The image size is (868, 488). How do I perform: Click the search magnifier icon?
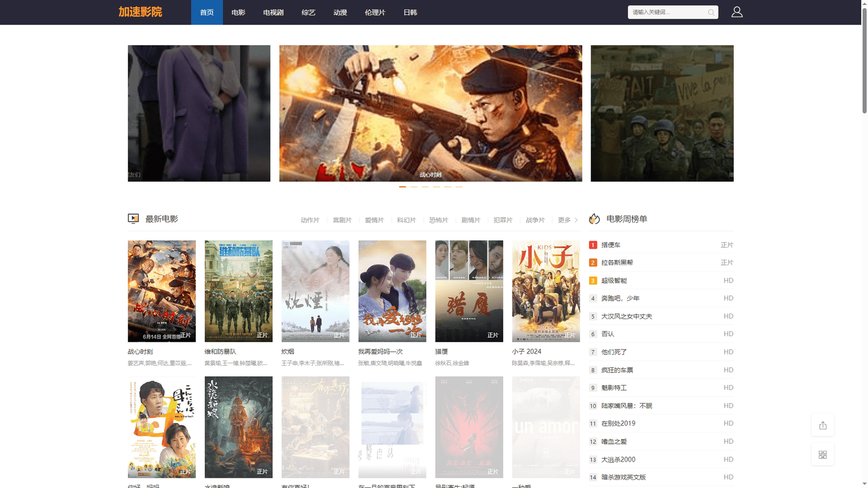tap(711, 12)
